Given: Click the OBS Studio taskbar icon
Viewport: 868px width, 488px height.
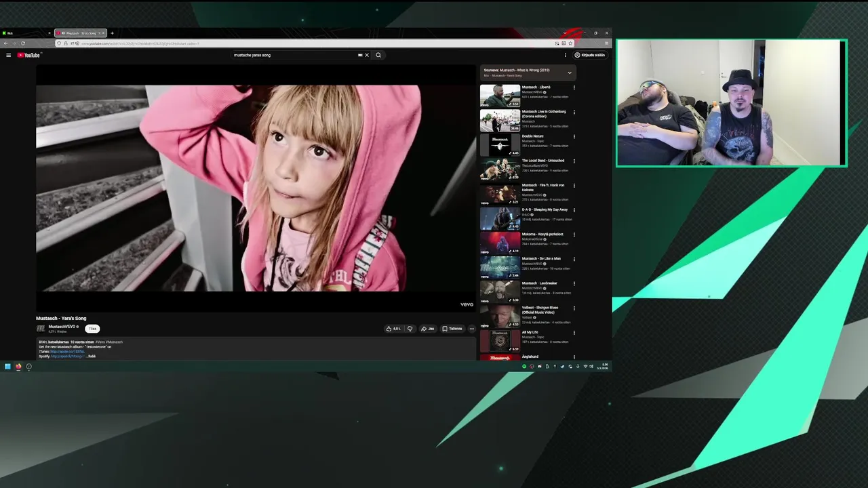Looking at the screenshot, I should [28, 367].
